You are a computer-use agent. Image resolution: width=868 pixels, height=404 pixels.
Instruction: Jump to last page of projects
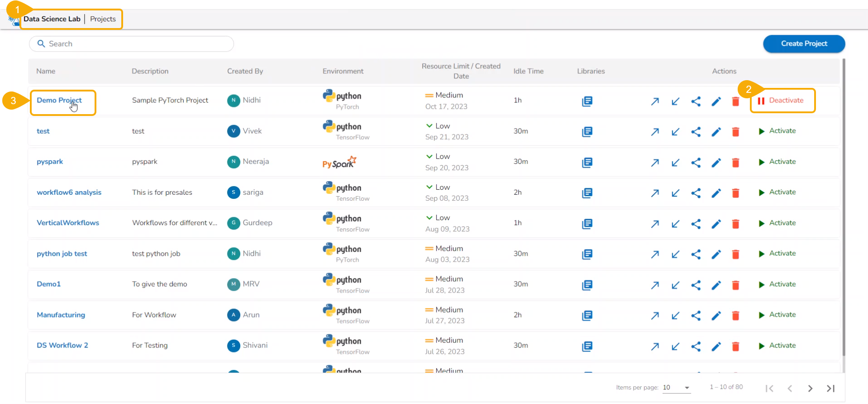[830, 388]
